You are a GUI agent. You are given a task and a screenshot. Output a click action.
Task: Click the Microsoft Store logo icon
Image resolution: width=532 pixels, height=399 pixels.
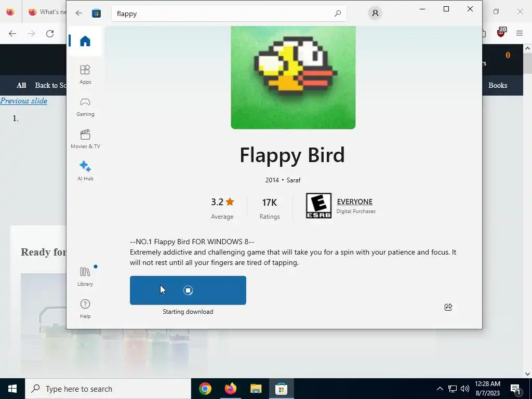[x=96, y=13]
